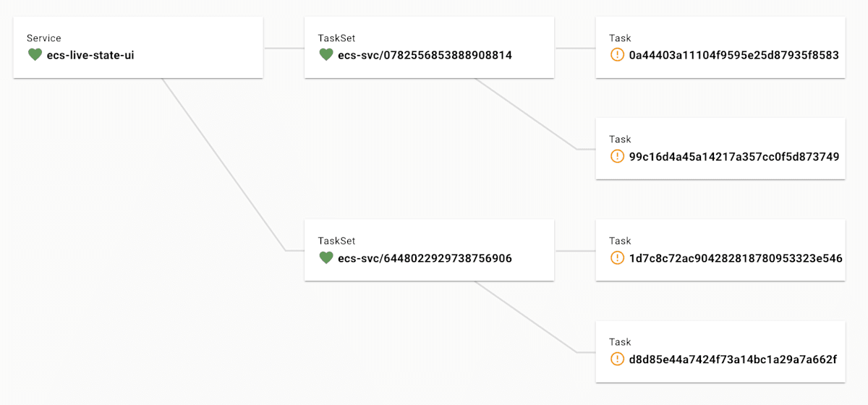Click the Service label above ecs-live-state-ui
This screenshot has width=868, height=405.
pos(44,38)
